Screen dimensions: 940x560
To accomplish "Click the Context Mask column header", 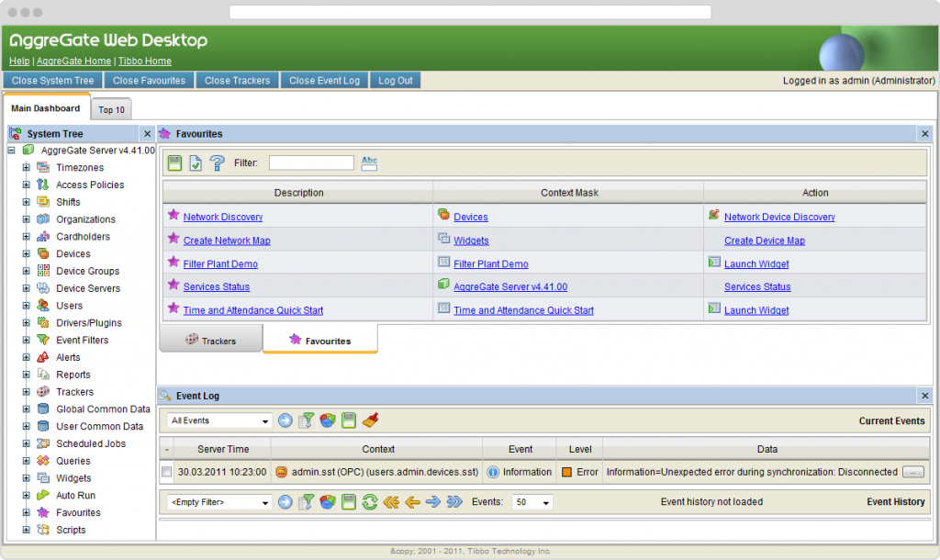I will click(569, 193).
